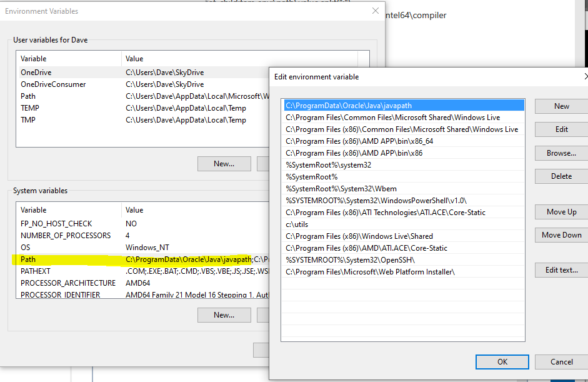
Task: Select the System32\OpenSSH path entry
Action: [403, 260]
